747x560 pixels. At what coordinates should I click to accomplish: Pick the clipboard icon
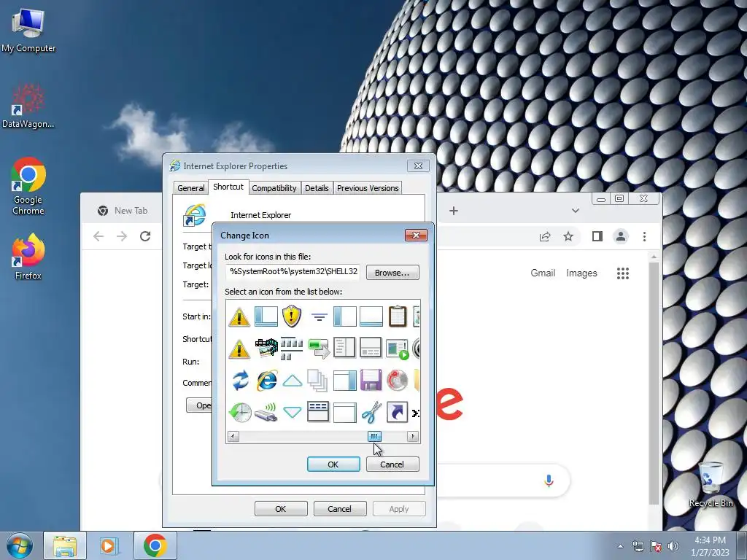click(x=398, y=316)
